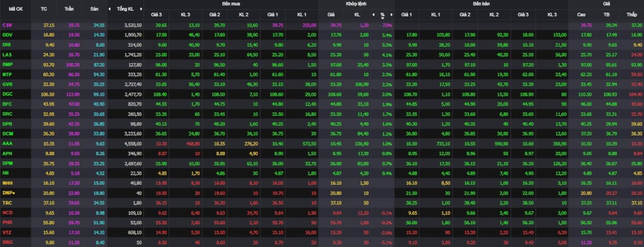The height and width of the screenshot is (247, 644).
Task: Select the Khớp lệnh header group
Action: coord(356,3)
